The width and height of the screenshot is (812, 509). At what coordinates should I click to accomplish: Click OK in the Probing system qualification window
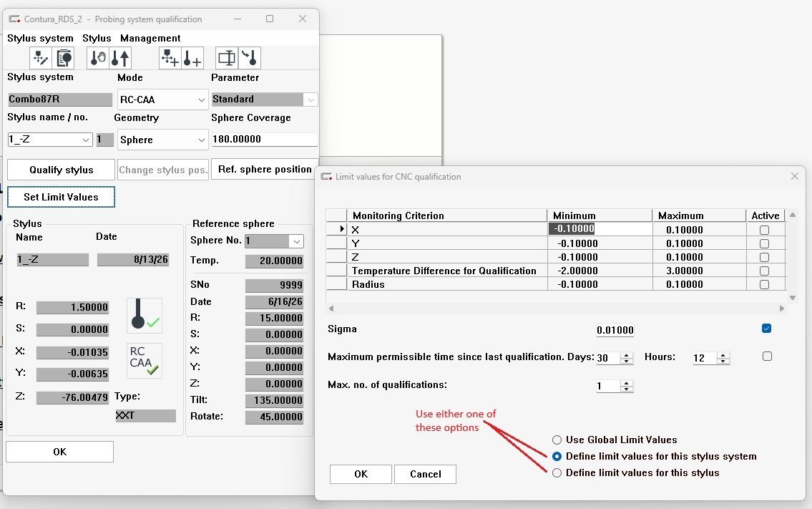[x=59, y=452]
